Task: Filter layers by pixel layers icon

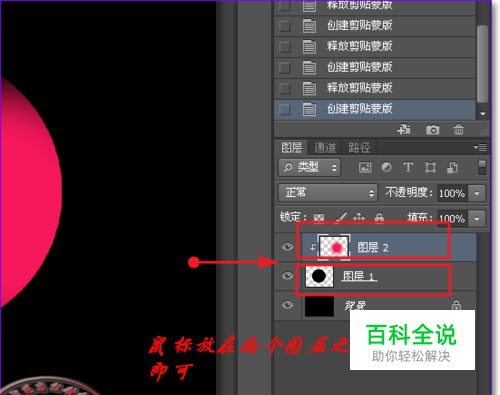Action: pos(365,167)
